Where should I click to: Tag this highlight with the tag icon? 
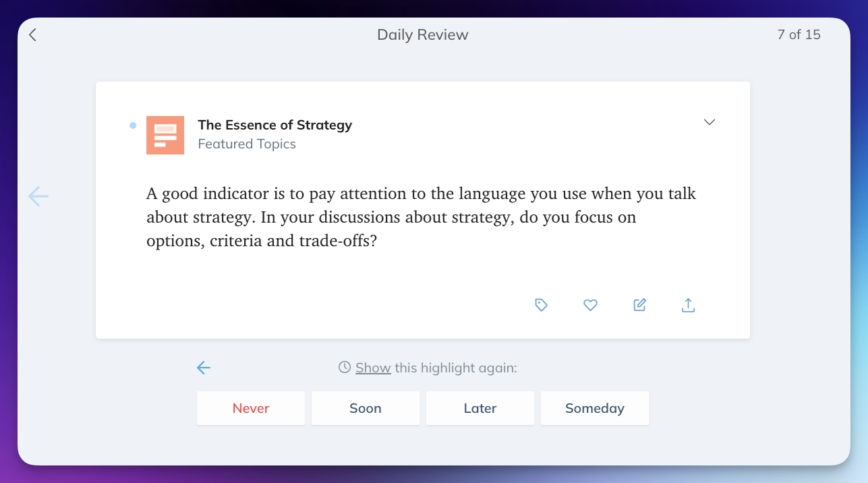click(x=541, y=305)
